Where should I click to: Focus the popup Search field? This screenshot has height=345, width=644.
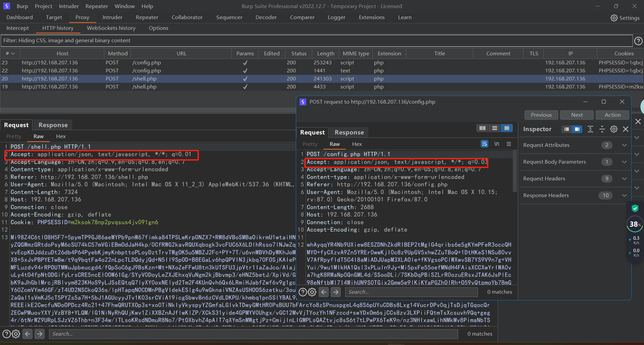click(412, 292)
